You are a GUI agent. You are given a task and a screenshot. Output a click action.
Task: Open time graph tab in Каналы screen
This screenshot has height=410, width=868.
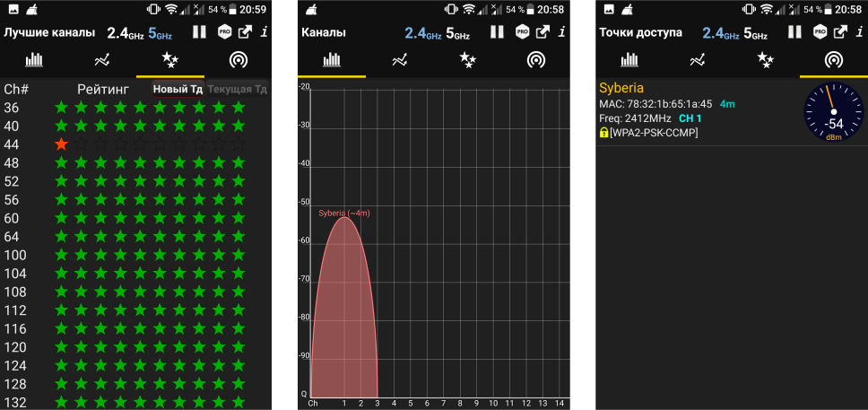point(400,60)
